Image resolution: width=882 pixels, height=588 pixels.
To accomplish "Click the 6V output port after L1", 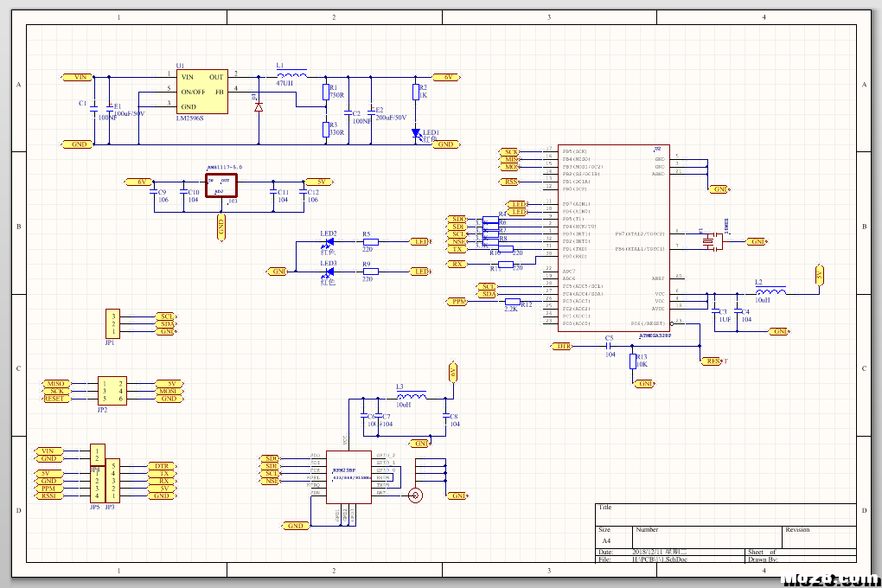I will point(447,77).
